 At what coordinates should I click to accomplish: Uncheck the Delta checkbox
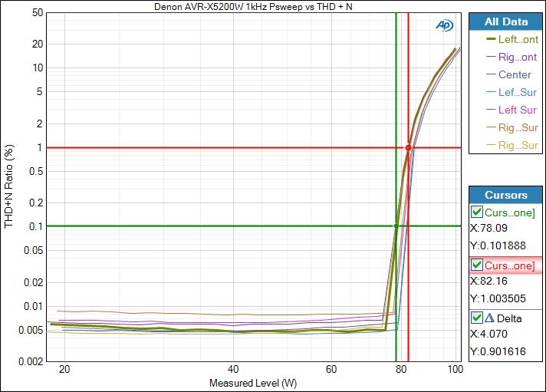tap(477, 318)
